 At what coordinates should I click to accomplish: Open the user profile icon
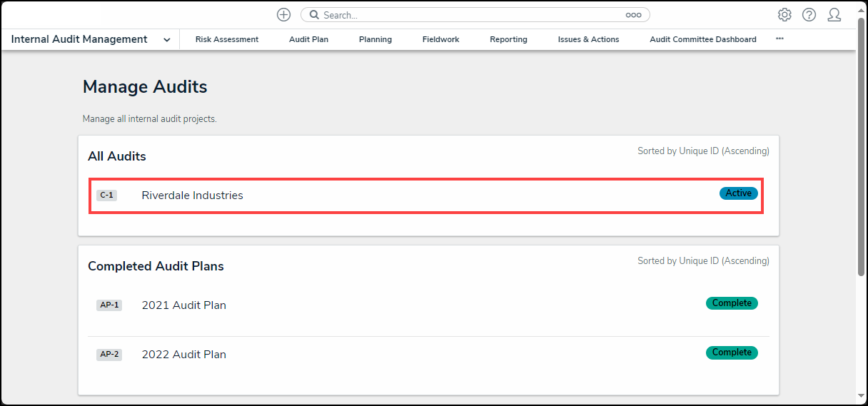coord(834,15)
